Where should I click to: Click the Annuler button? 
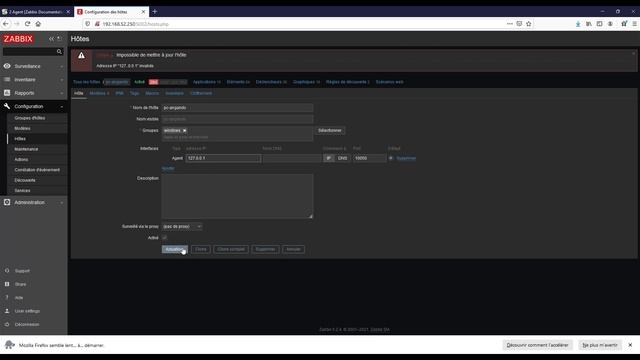point(293,249)
